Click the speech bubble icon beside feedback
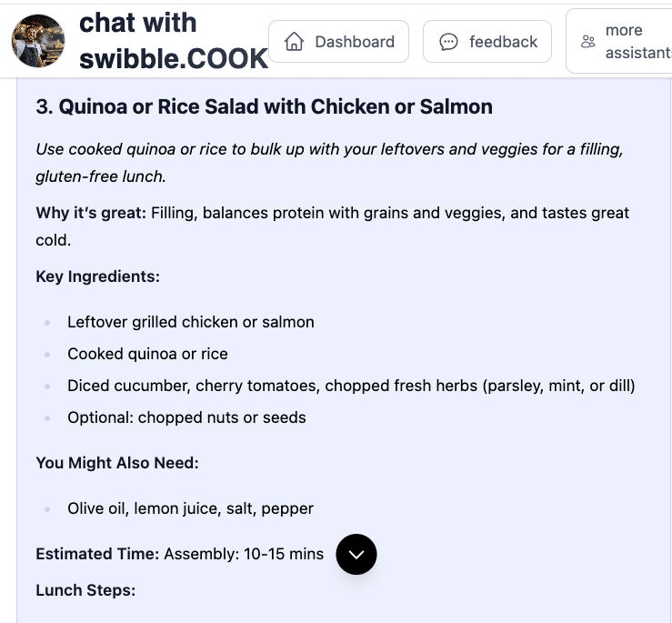 click(448, 42)
